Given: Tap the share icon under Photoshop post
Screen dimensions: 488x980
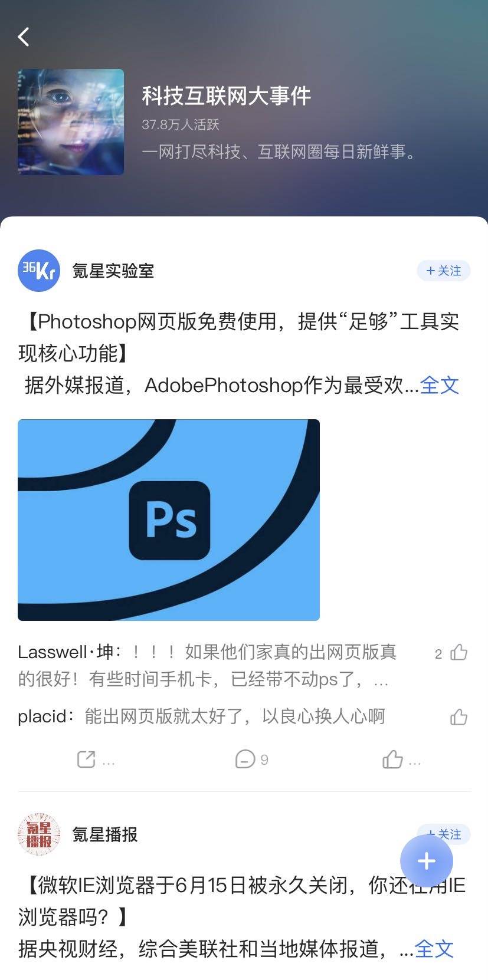Looking at the screenshot, I should [87, 759].
